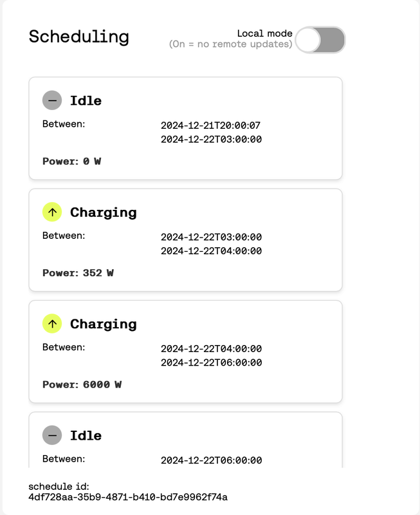The image size is (420, 515).
Task: Click the Power: 6000 W text
Action: click(x=82, y=384)
